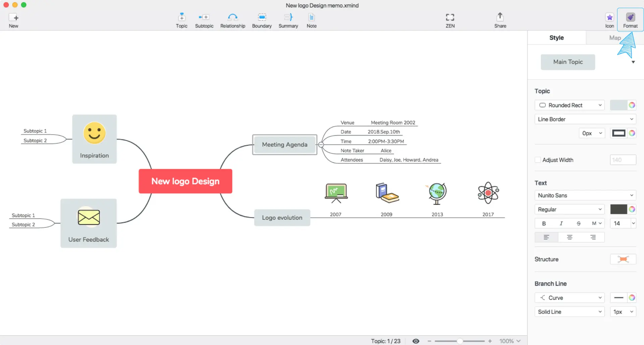
Task: Expand the Main Topic style arrow
Action: coord(633,62)
